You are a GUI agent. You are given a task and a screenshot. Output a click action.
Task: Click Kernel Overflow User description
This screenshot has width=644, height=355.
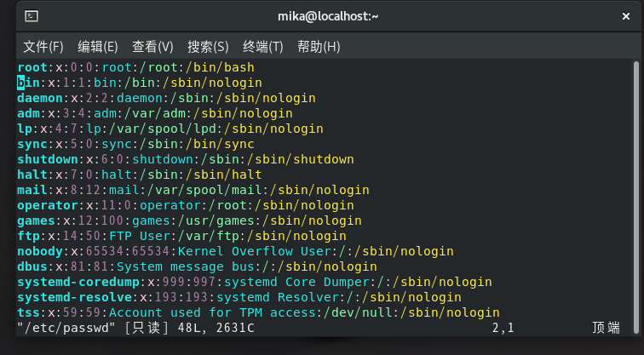[255, 251]
